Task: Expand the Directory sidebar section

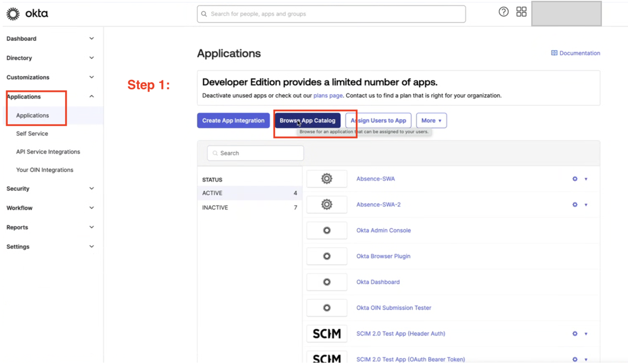Action: [x=92, y=58]
